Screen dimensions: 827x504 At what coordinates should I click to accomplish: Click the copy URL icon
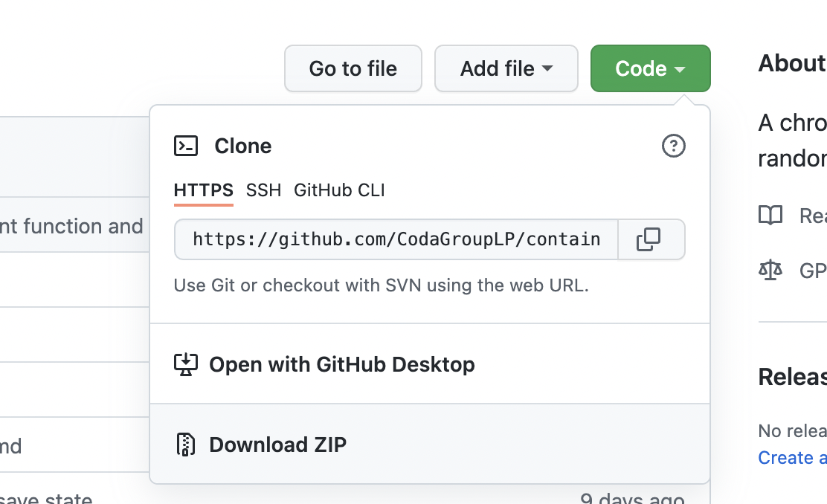(x=650, y=239)
